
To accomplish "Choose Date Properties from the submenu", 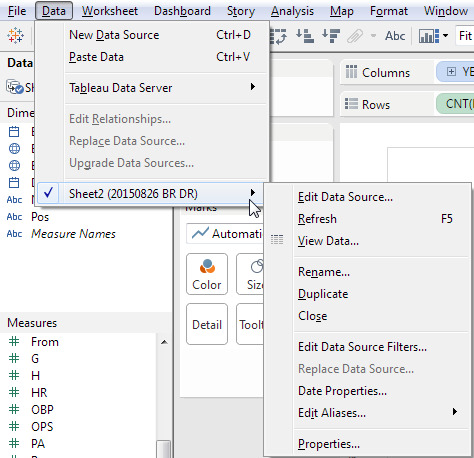I will pos(367,391).
